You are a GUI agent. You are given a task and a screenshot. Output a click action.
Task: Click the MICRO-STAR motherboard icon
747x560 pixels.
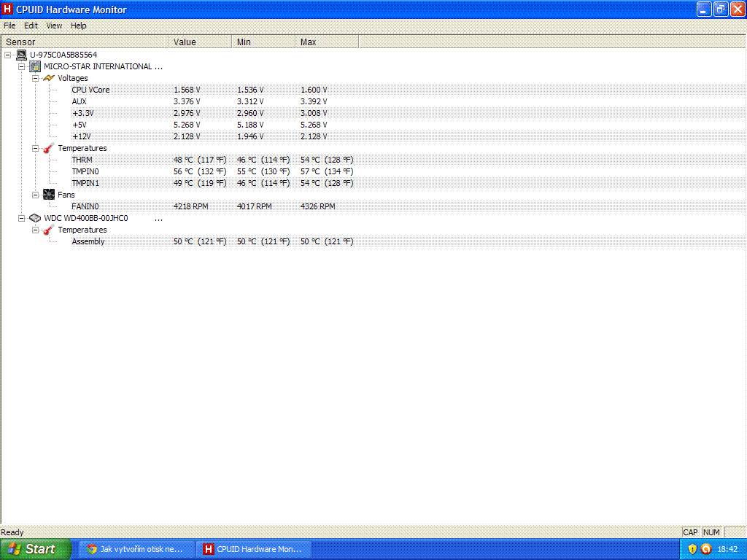coord(35,66)
